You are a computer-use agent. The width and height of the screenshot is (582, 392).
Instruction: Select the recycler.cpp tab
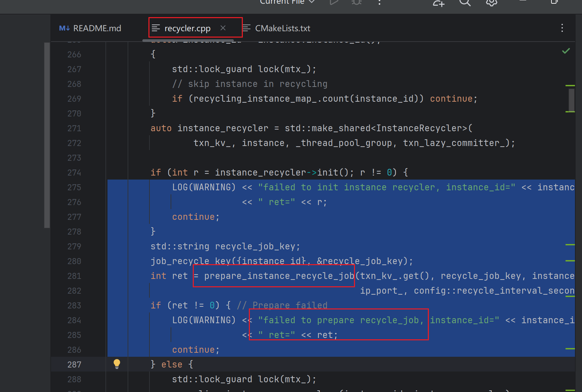(187, 29)
